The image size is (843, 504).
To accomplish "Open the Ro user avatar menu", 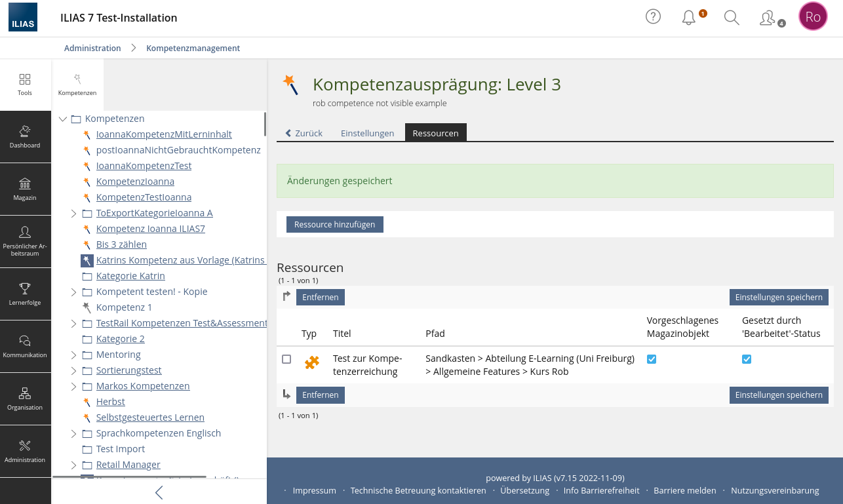I will coord(813,17).
